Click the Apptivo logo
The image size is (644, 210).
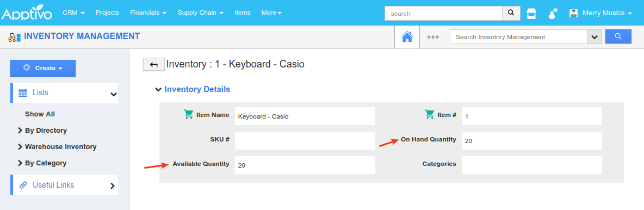[27, 13]
